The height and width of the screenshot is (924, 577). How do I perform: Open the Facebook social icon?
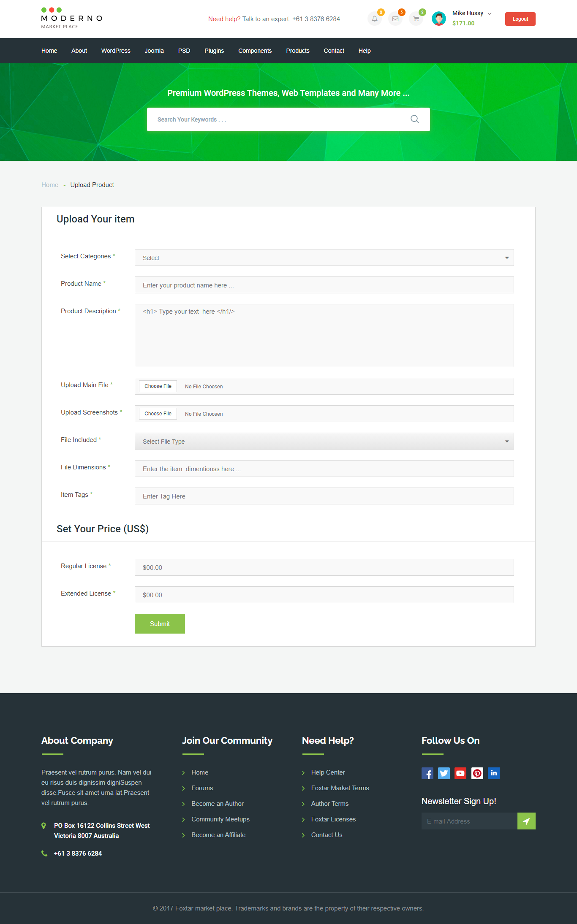(427, 773)
